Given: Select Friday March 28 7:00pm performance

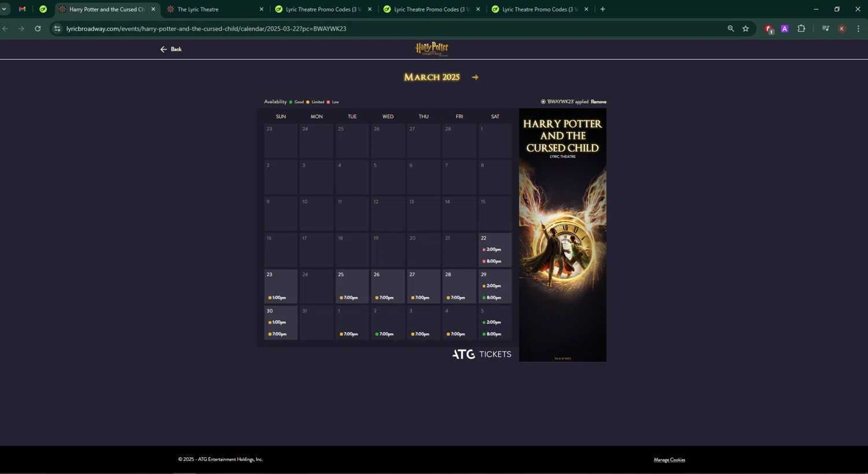Looking at the screenshot, I should click(456, 297).
